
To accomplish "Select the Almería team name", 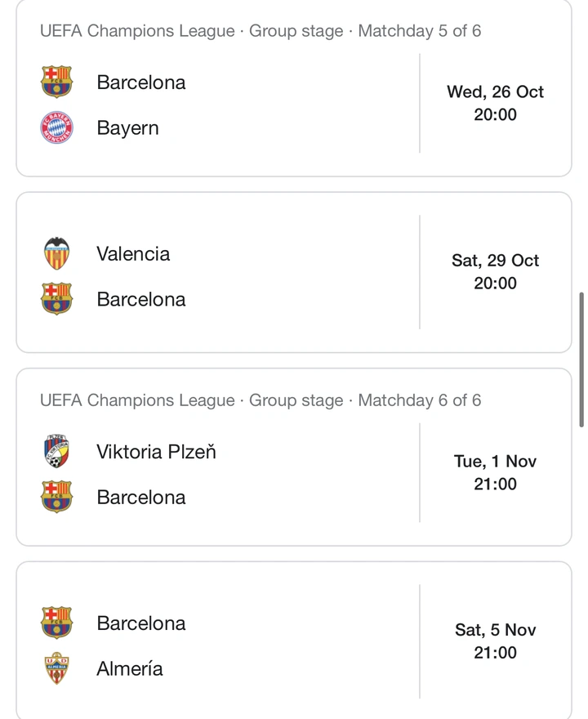I will pos(130,668).
